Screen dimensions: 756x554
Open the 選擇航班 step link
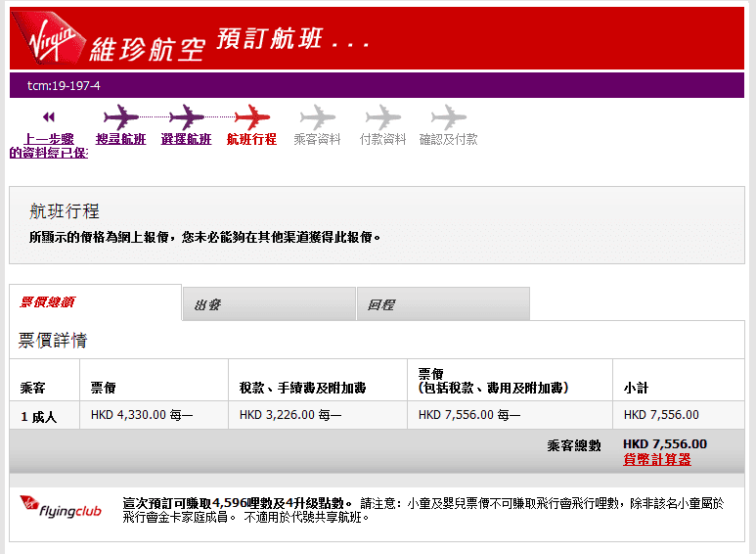coord(186,139)
